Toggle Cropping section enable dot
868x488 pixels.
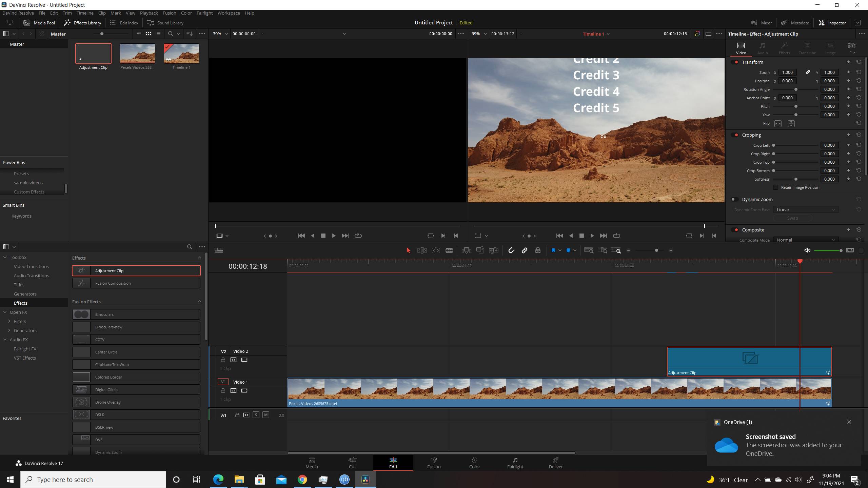[735, 135]
